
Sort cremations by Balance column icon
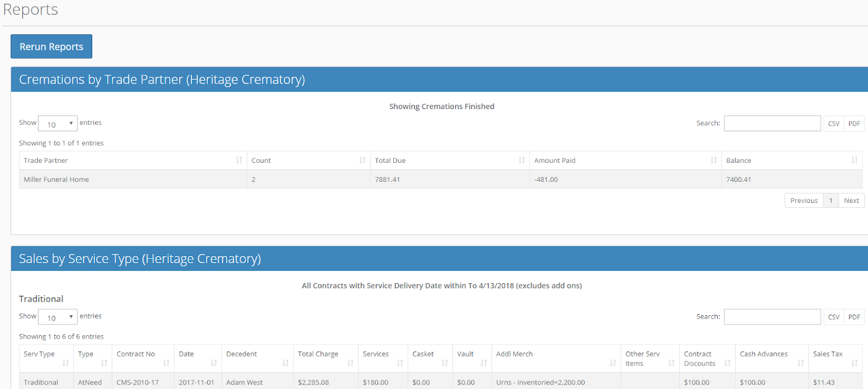pyautogui.click(x=854, y=160)
